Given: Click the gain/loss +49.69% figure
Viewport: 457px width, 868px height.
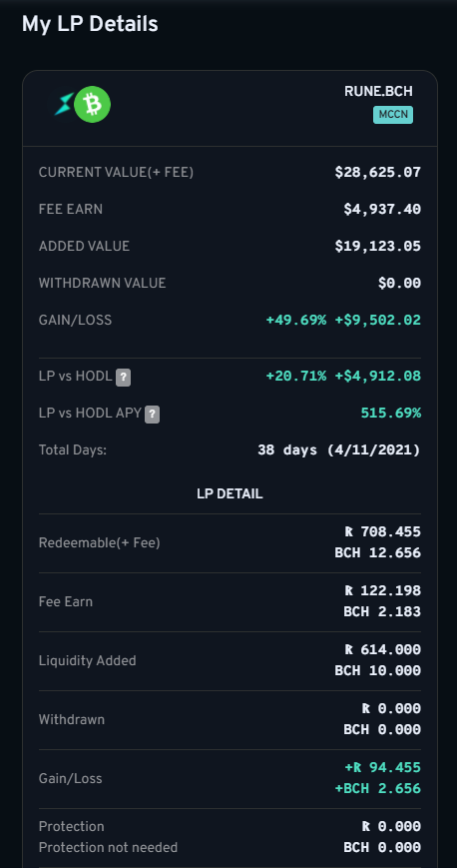Looking at the screenshot, I should [x=296, y=320].
